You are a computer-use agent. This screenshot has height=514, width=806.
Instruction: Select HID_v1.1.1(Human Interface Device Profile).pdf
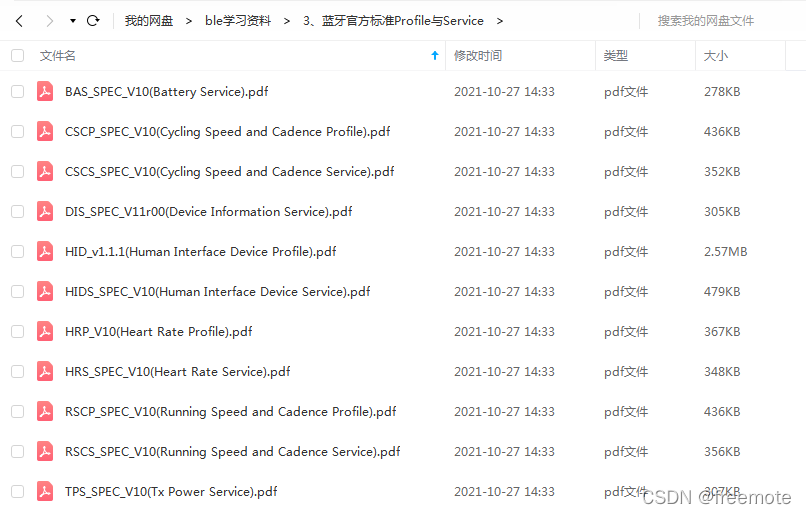[x=201, y=252]
